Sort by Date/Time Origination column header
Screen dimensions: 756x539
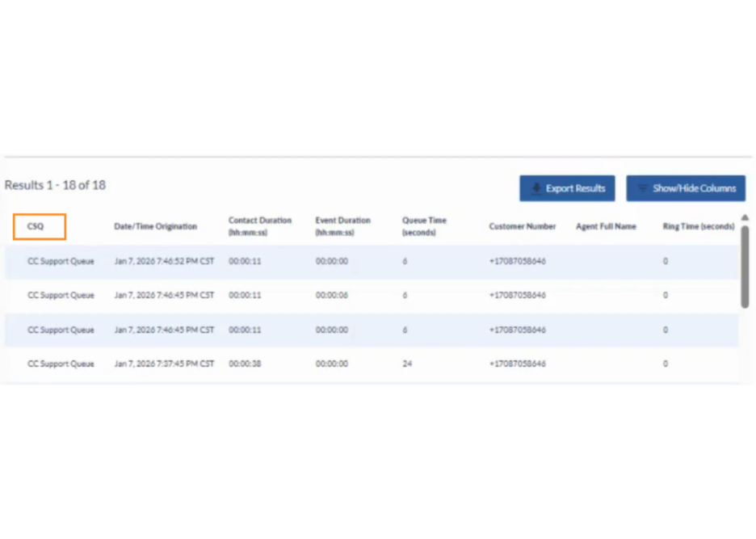point(155,227)
